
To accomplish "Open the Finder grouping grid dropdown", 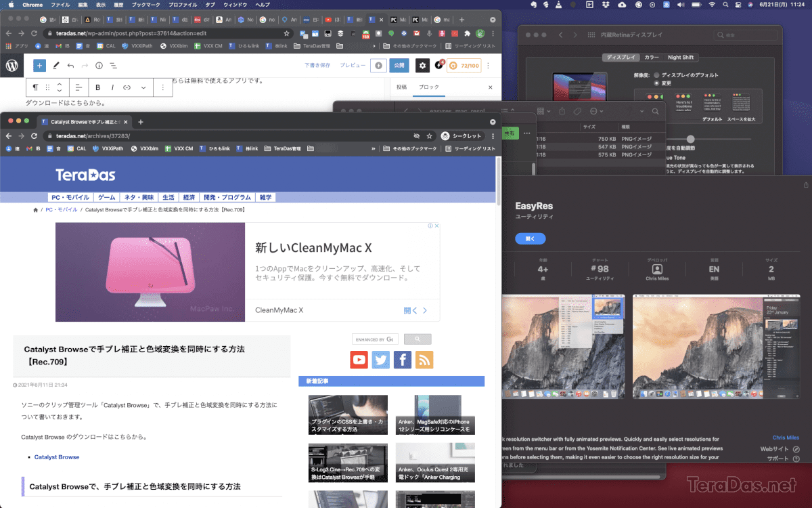I will (544, 111).
